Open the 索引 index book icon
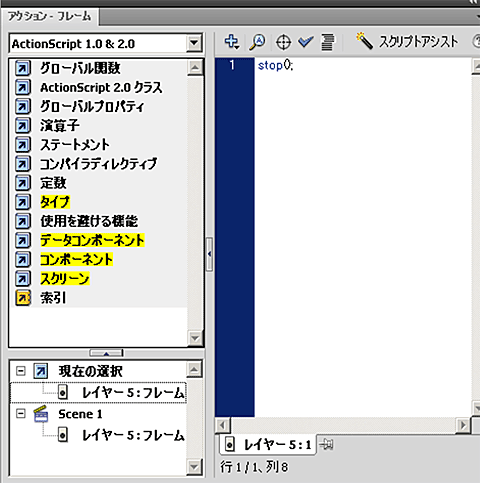The width and height of the screenshot is (480, 483). pyautogui.click(x=23, y=298)
